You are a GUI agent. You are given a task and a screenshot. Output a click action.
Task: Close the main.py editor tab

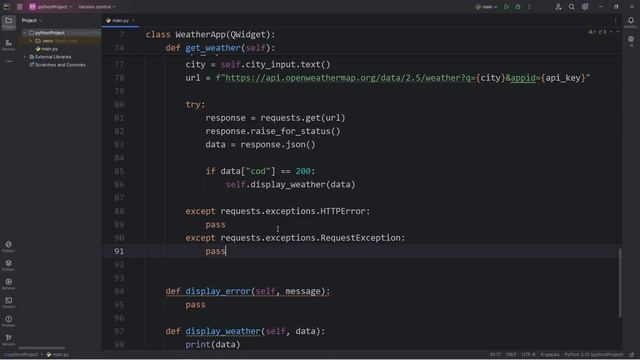click(x=133, y=20)
